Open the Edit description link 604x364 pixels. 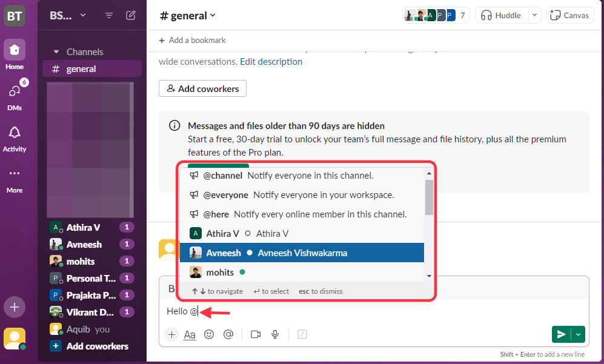pyautogui.click(x=271, y=61)
